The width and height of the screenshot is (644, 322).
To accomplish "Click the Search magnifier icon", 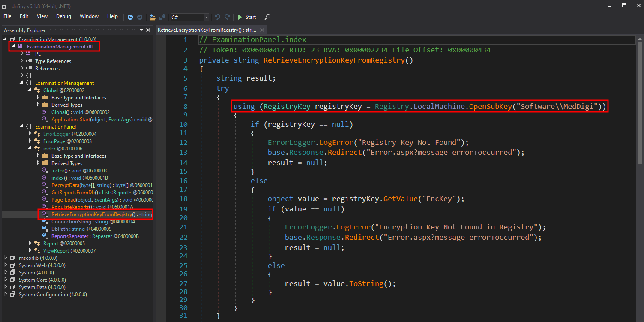I will [x=267, y=17].
